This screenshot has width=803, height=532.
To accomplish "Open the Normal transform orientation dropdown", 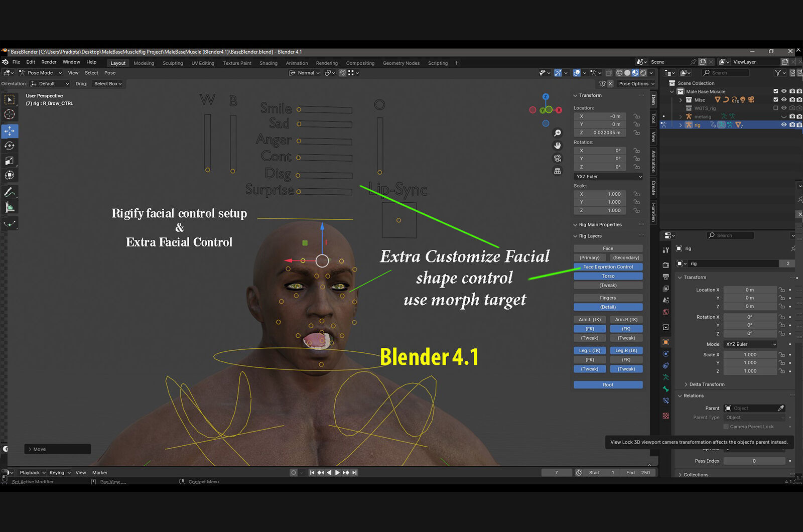I will click(305, 73).
